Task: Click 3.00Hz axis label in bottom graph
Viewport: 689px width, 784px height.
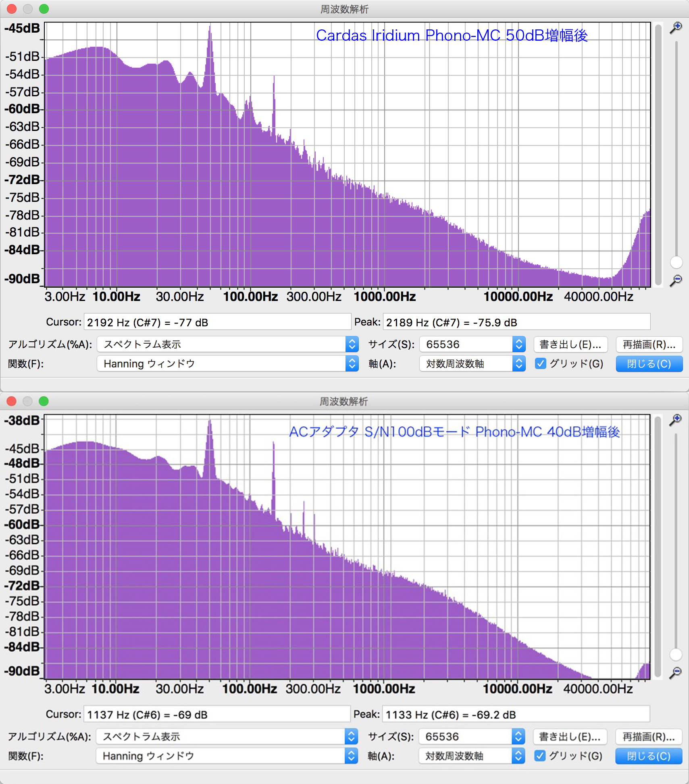Action: coord(65,689)
